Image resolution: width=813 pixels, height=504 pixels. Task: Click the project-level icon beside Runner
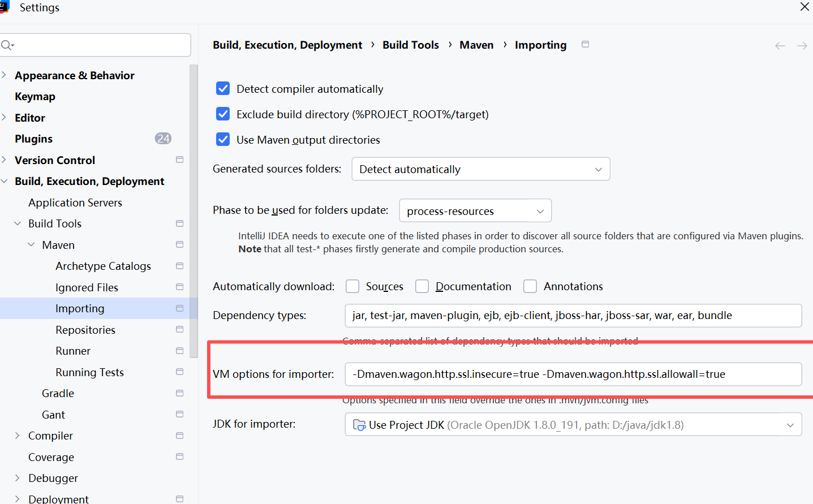180,351
